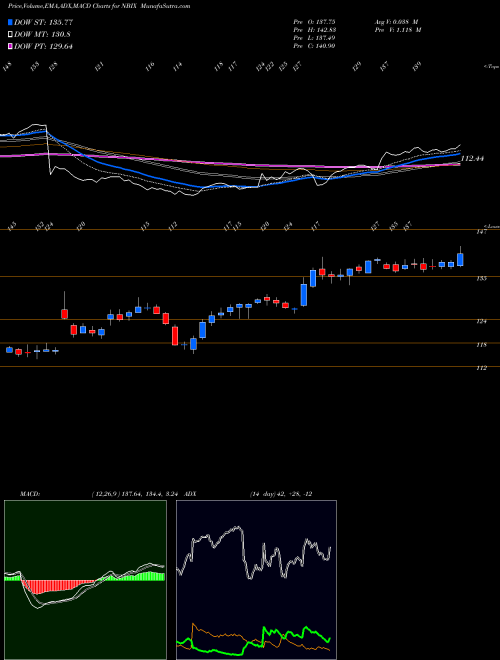Screen dimensions: 500x660
Task: Click the ADX panel title label
Action: click(x=190, y=494)
